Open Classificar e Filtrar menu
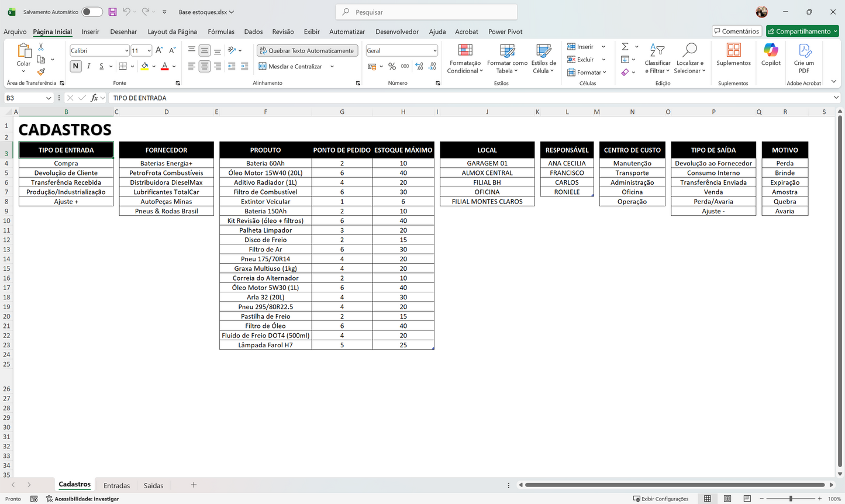The height and width of the screenshot is (504, 845). [x=657, y=58]
